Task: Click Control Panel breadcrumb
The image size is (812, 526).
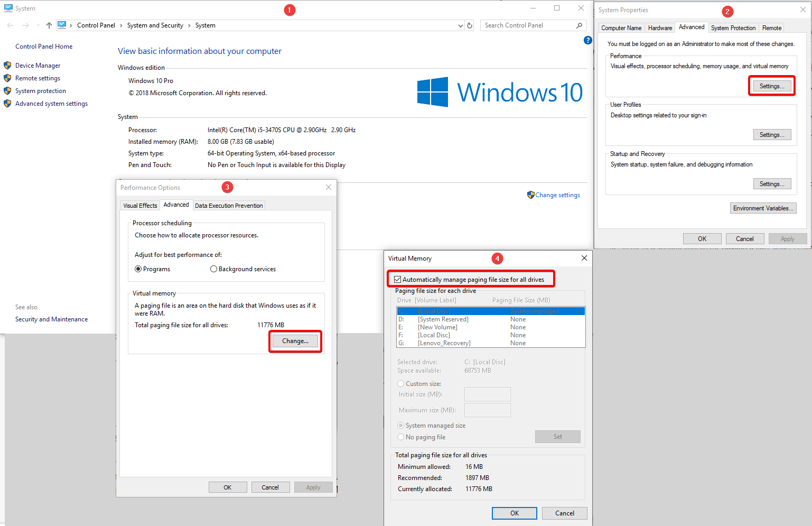Action: pos(96,25)
